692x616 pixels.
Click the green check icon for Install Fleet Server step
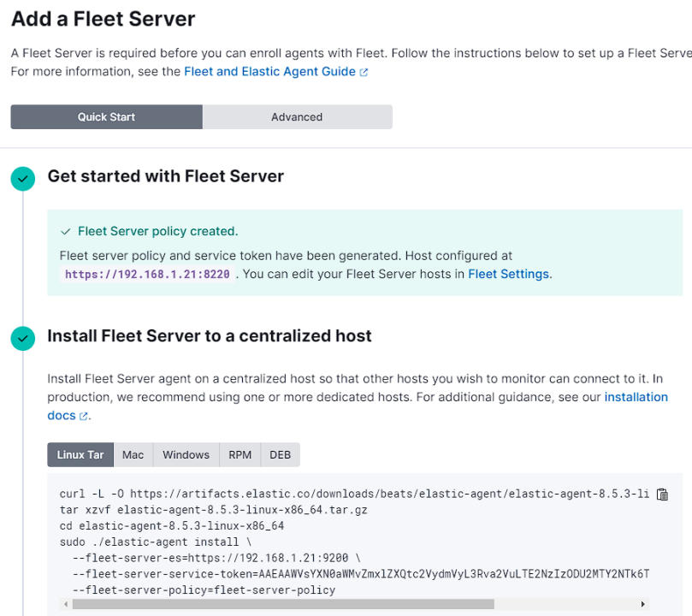tap(23, 338)
